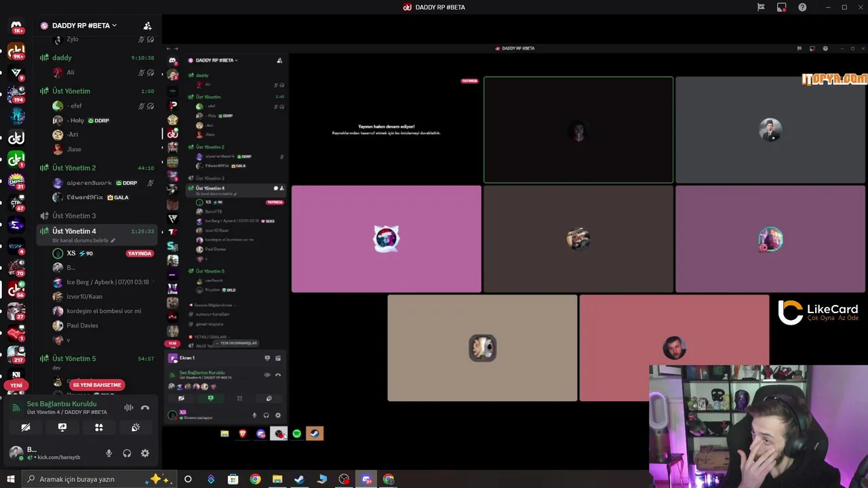The width and height of the screenshot is (868, 488).
Task: Toggle deafen headphones in streamed Discord window
Action: tap(266, 415)
